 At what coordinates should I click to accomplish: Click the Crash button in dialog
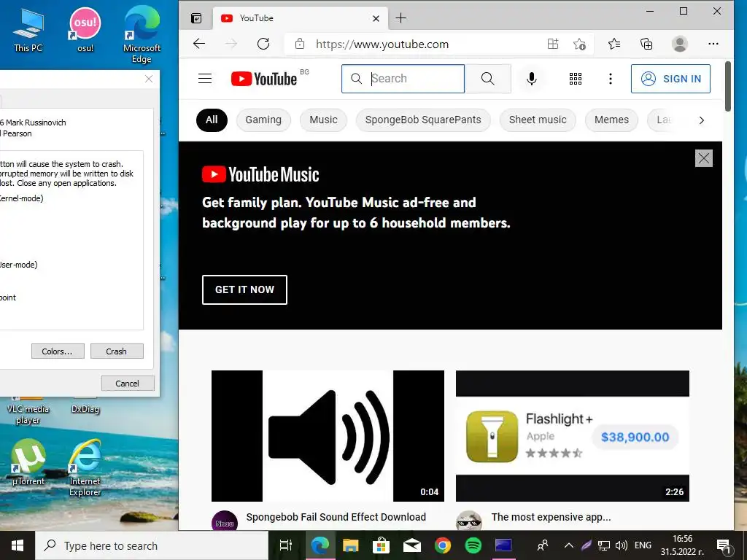coord(117,351)
